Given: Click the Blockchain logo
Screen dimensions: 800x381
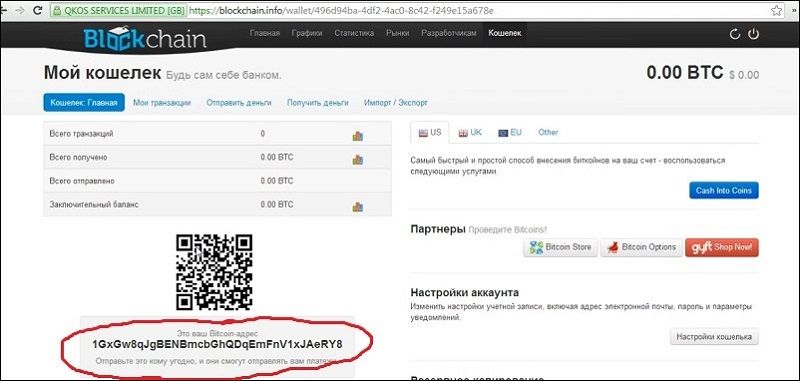Looking at the screenshot, I should coord(145,38).
